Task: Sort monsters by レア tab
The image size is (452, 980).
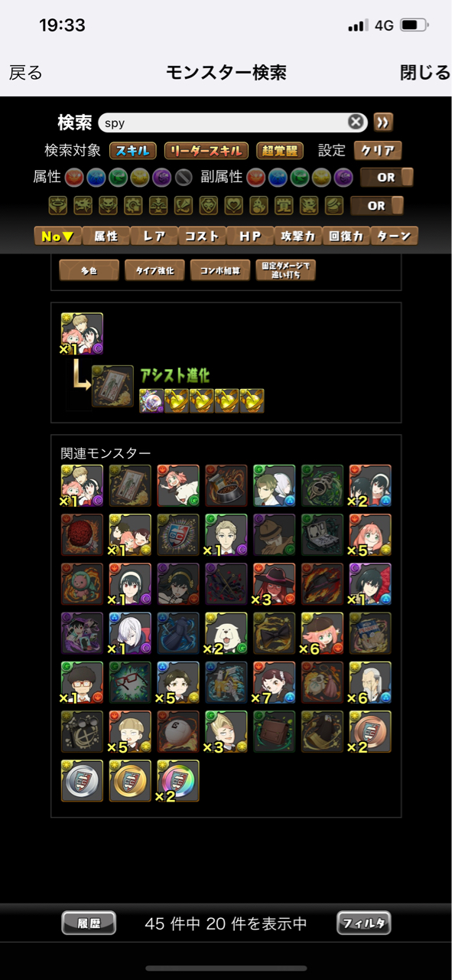Action: click(154, 236)
